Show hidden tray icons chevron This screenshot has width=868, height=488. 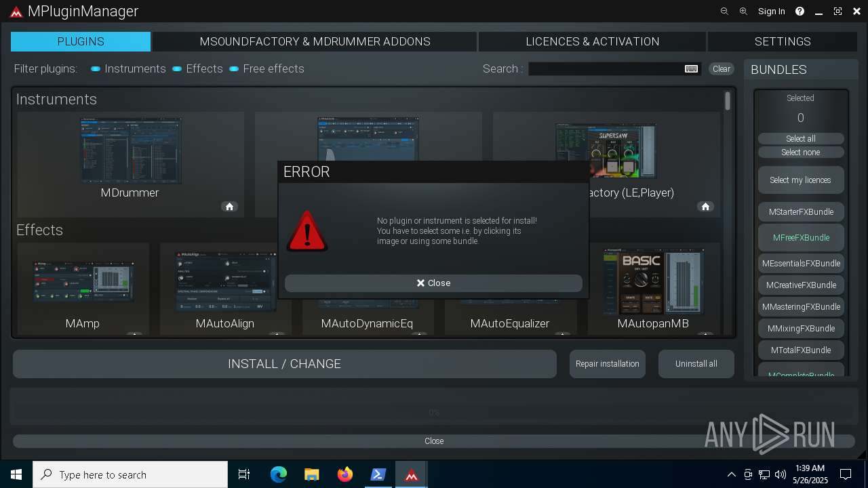point(732,474)
